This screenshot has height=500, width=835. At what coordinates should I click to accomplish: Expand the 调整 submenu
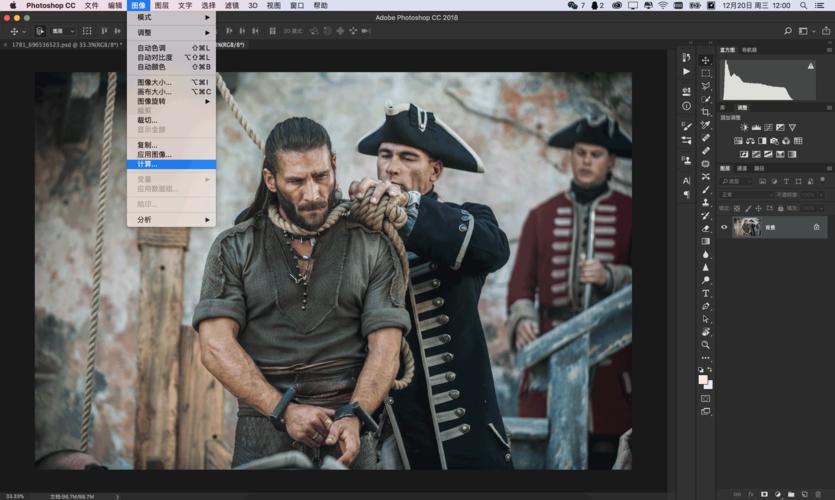(171, 32)
